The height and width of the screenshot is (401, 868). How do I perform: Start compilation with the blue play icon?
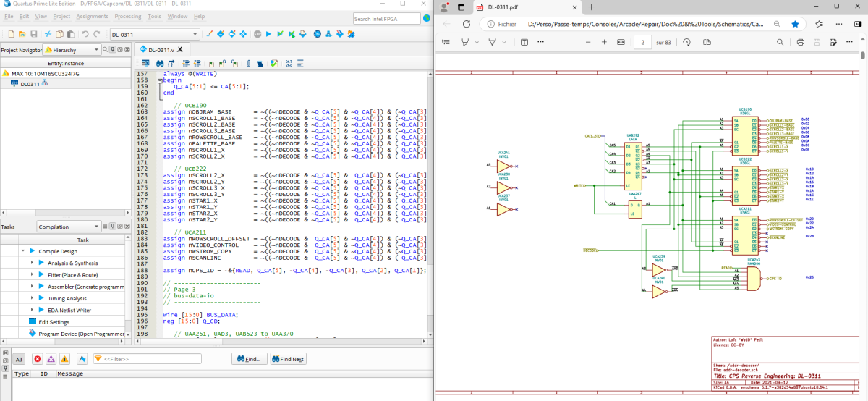(x=268, y=34)
